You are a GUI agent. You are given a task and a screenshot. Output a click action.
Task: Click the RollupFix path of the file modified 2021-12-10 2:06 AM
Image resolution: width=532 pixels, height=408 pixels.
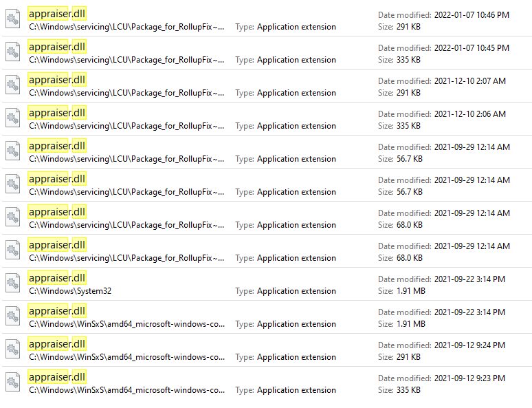click(x=126, y=126)
